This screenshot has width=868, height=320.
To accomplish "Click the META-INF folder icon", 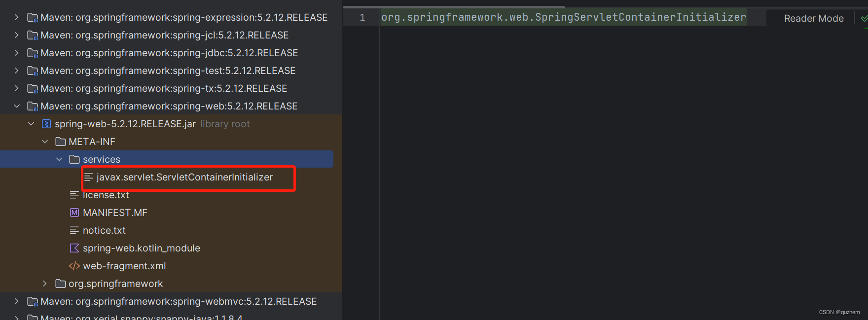I will [60, 142].
